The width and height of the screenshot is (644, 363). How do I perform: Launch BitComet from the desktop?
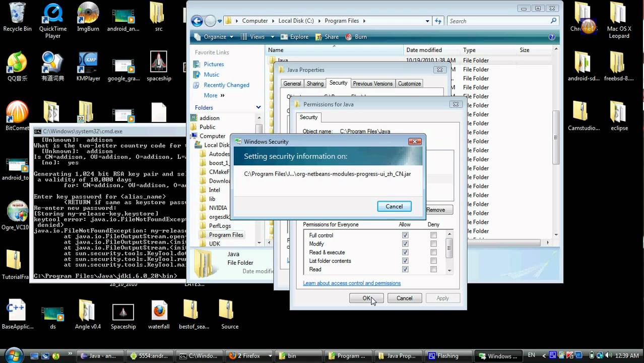(x=17, y=116)
